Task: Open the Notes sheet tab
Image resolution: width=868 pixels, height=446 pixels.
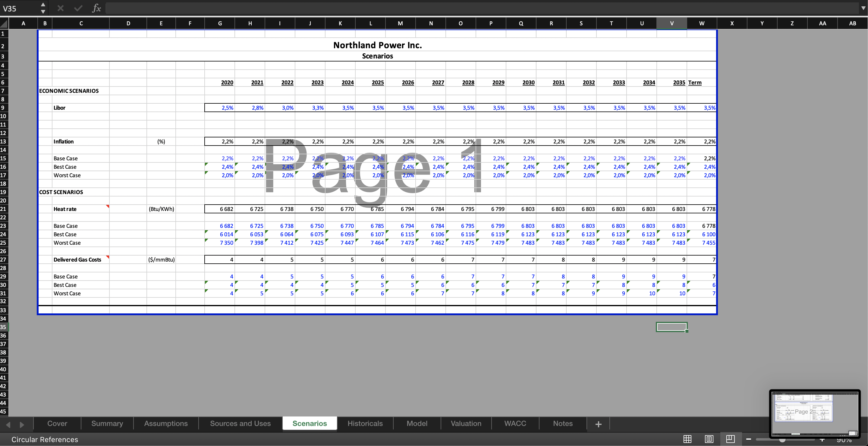Action: (563, 423)
